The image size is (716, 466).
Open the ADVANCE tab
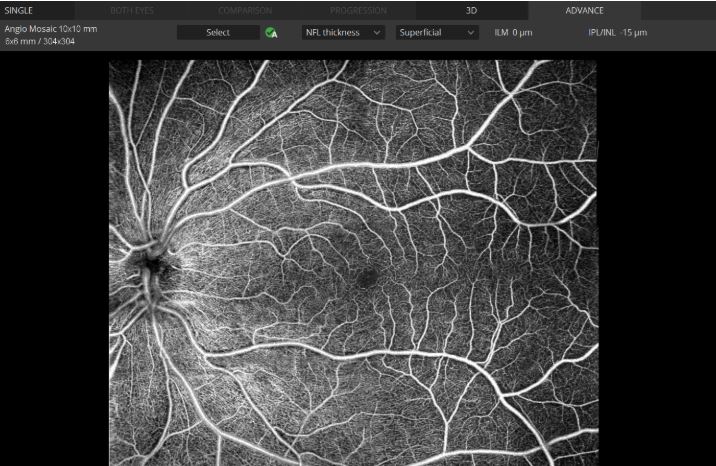click(584, 10)
